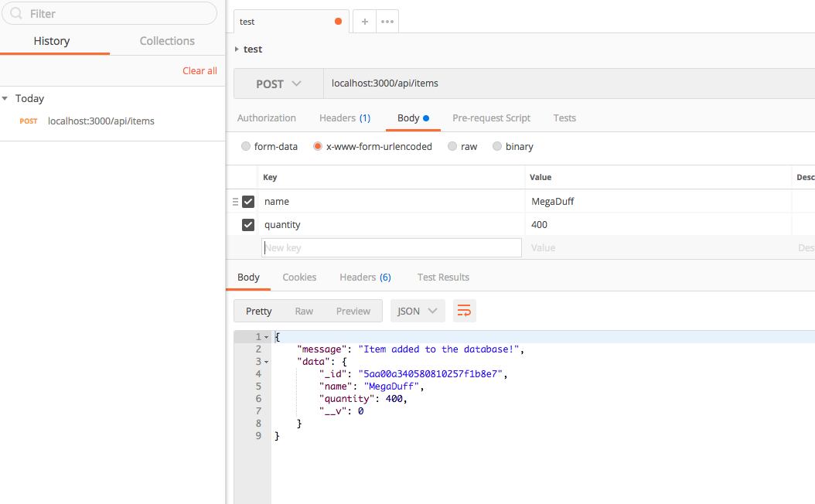
Task: Select raw body type
Action: pyautogui.click(x=452, y=147)
